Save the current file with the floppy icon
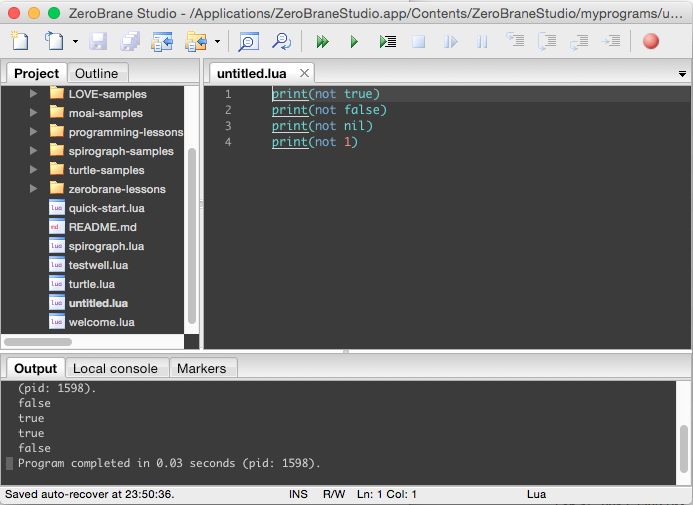This screenshot has height=505, width=693. pos(98,42)
